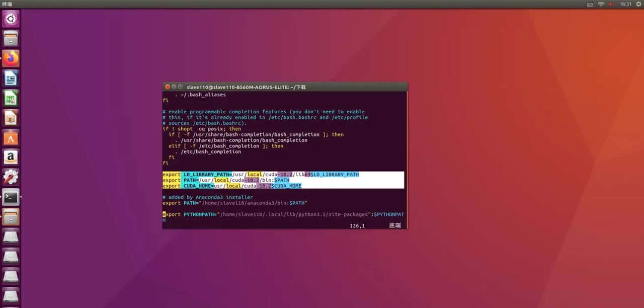Open LibreOffice Impress from the dock

[11, 118]
